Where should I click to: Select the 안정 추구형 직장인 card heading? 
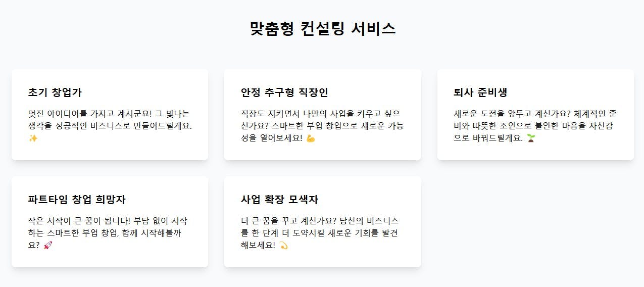pos(284,92)
